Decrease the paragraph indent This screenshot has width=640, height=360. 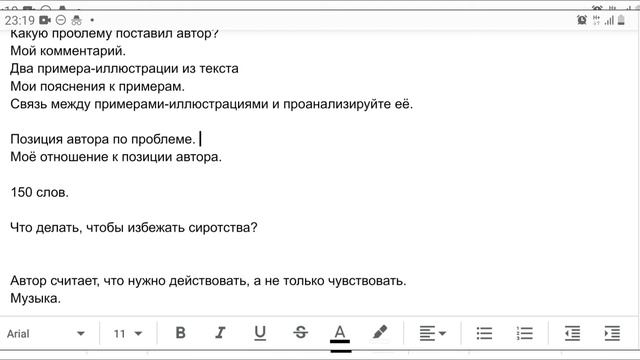tap(573, 333)
